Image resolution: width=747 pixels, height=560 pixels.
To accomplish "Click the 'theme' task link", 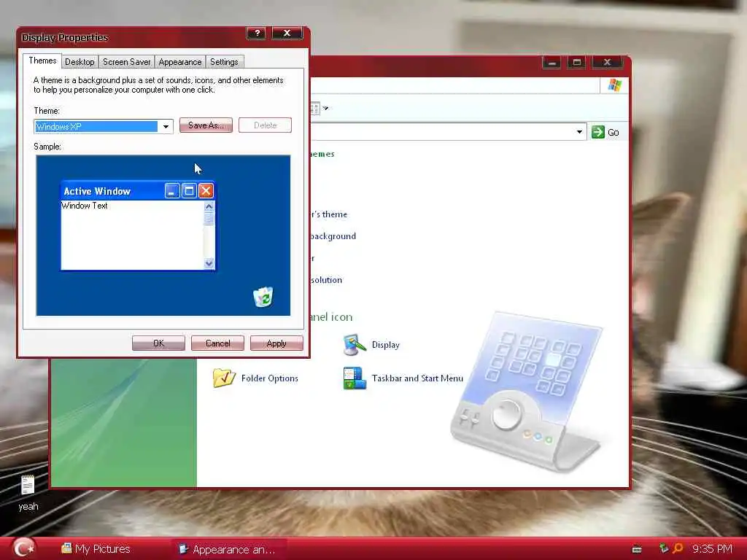I will pyautogui.click(x=329, y=214).
